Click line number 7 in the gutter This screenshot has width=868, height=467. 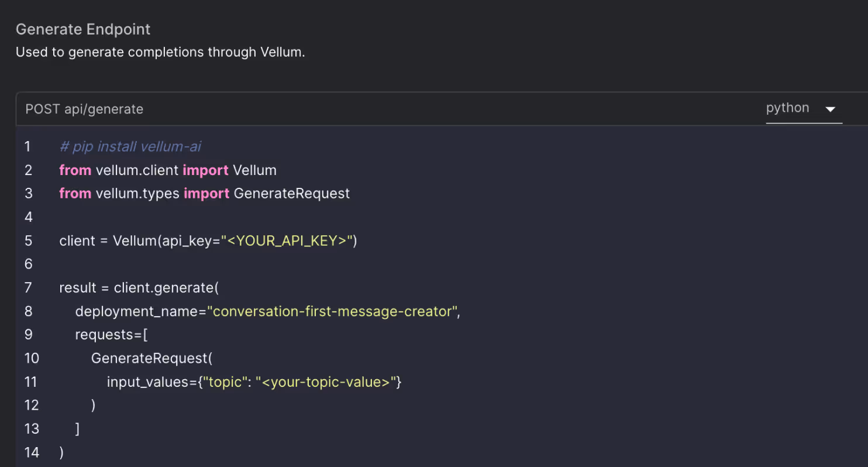click(28, 288)
